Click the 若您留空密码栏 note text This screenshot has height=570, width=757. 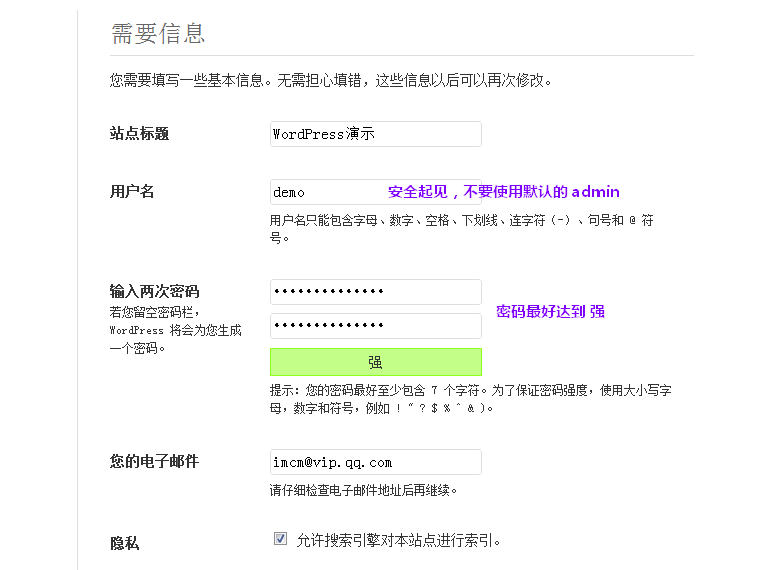175,330
